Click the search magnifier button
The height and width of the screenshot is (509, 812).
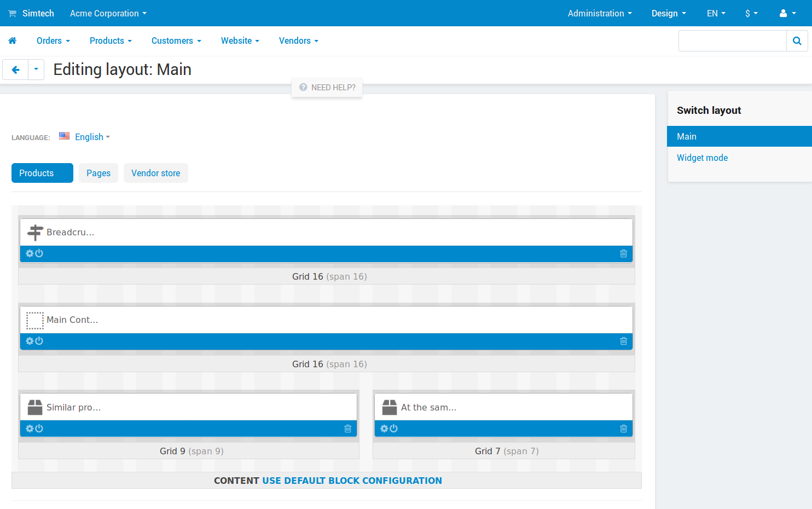tap(797, 41)
